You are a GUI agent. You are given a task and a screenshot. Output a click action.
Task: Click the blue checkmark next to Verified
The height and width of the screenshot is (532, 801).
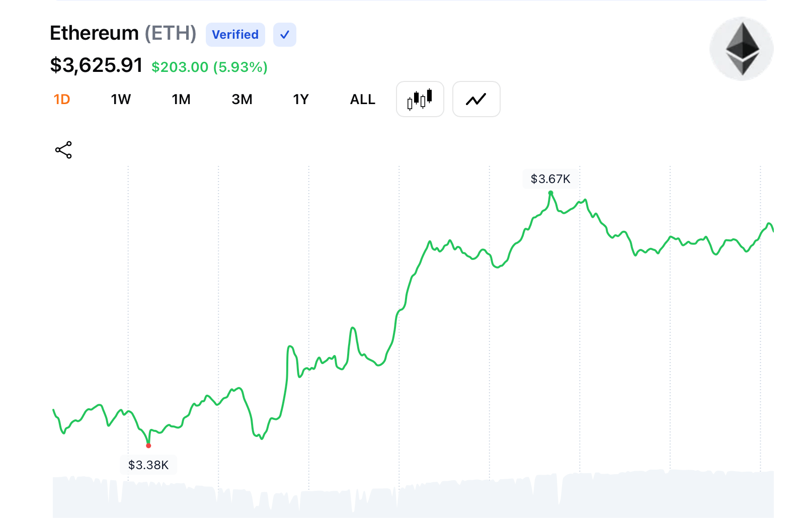[284, 34]
